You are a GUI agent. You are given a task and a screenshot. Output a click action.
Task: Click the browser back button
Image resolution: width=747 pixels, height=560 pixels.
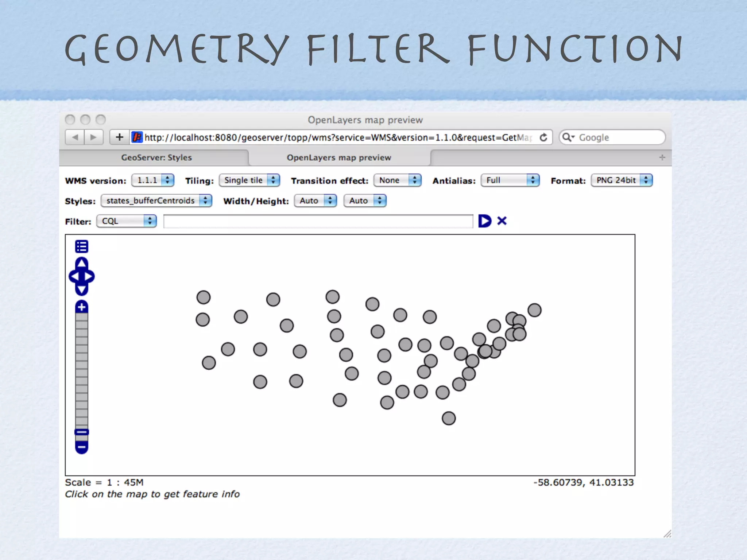click(x=75, y=137)
